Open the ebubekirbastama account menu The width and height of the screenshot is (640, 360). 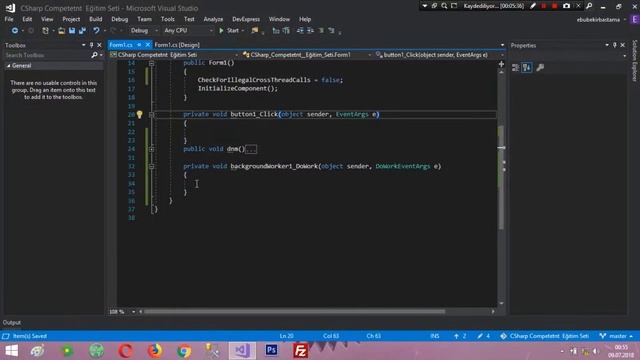pos(601,20)
